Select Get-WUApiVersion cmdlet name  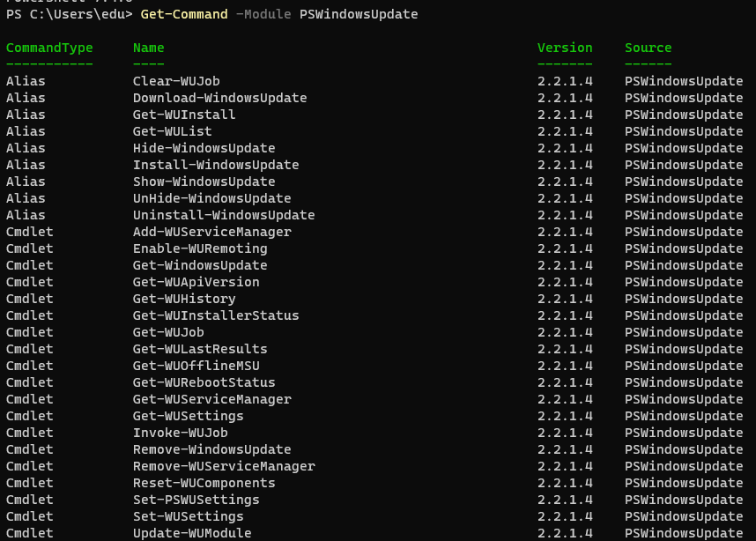click(196, 282)
